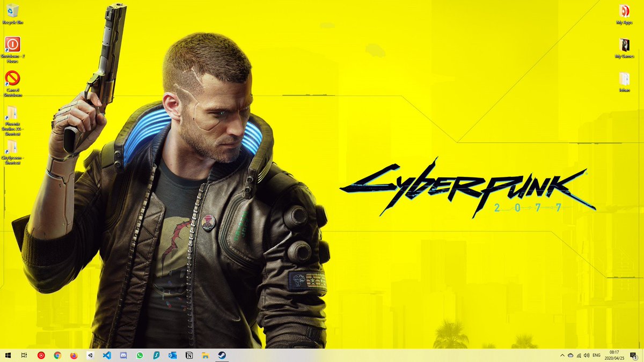Viewport: 644px width, 362px height.
Task: Open the My Games desktop icon
Action: (624, 48)
